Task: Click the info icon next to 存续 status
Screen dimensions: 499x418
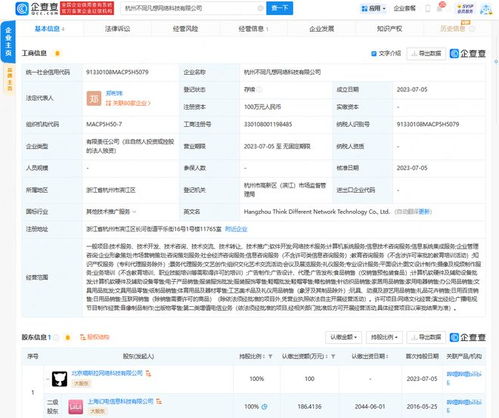Action: 259,89
